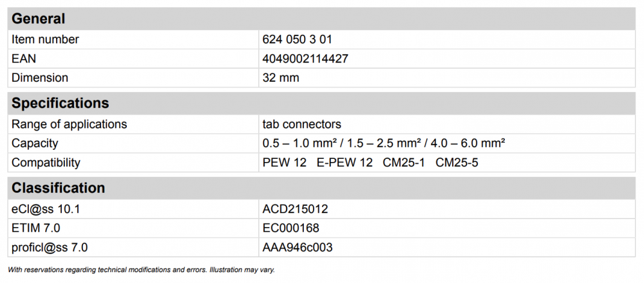Click the tab connectors value
The width and height of the screenshot is (644, 283).
(x=301, y=124)
